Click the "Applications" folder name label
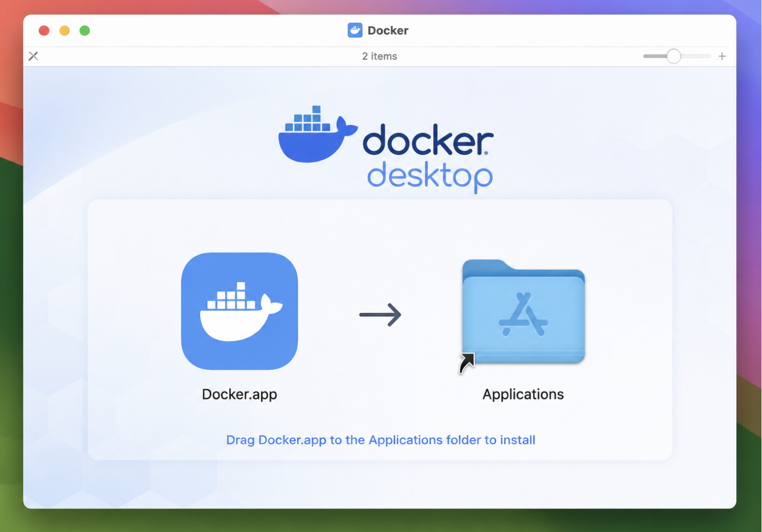This screenshot has height=532, width=762. (x=523, y=394)
